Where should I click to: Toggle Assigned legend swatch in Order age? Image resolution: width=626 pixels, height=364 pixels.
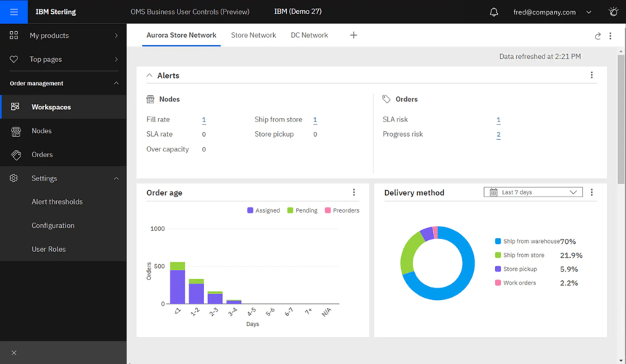[250, 210]
